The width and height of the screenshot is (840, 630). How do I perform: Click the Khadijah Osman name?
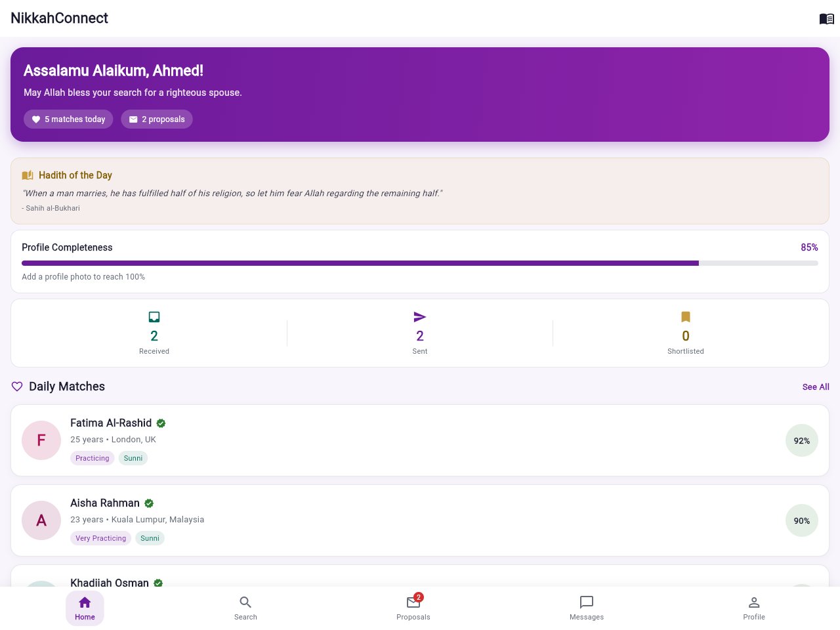tap(110, 582)
